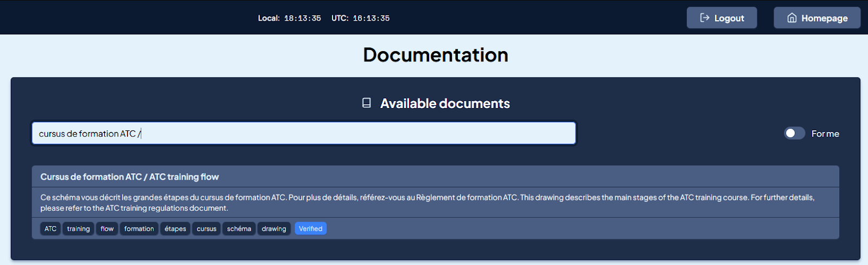The image size is (868, 265).
Task: Click the blue Verified badge
Action: (311, 229)
